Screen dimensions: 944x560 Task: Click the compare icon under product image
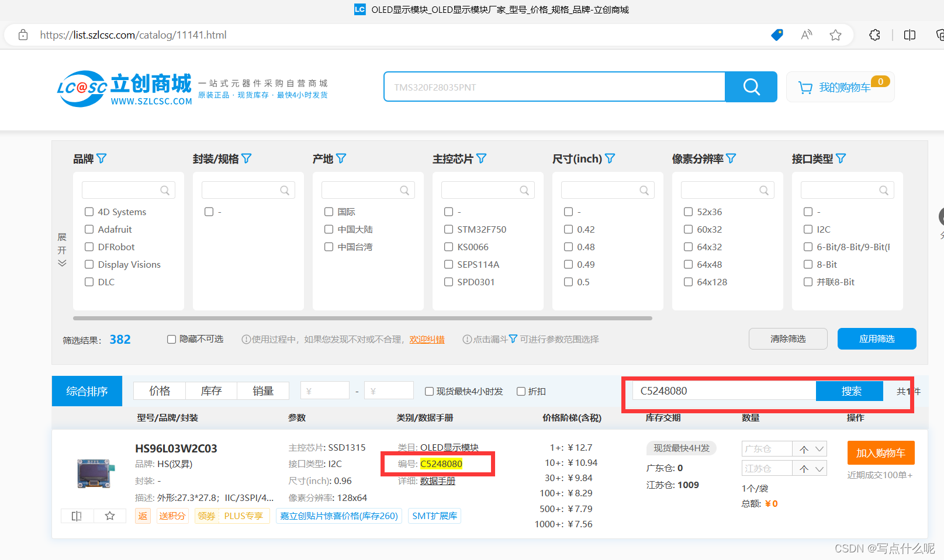77,516
